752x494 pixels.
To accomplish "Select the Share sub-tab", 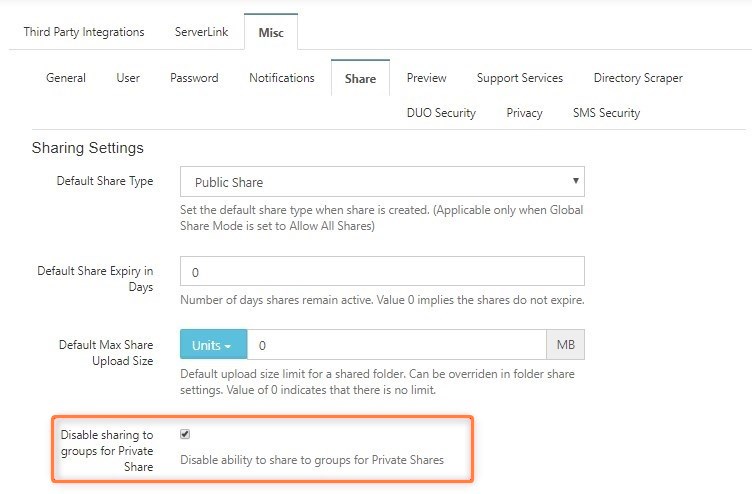I will pos(360,78).
